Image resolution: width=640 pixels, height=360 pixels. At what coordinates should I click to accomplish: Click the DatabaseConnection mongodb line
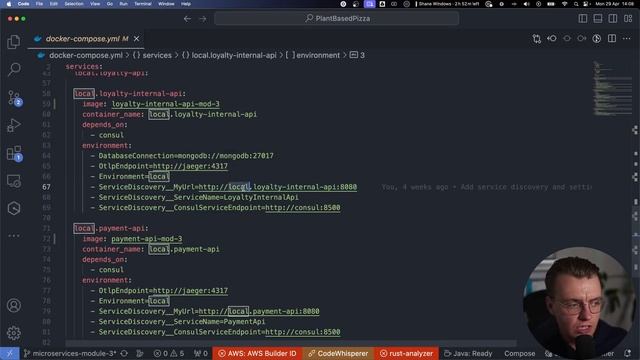click(186, 156)
